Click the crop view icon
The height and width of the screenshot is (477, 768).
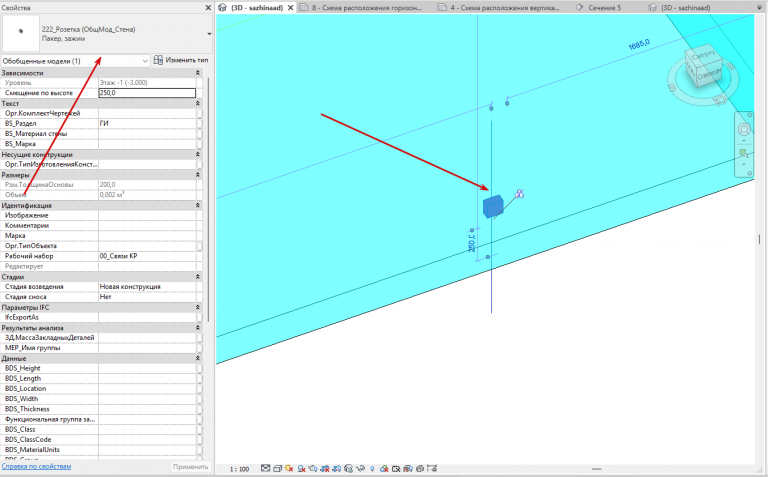coord(325,469)
